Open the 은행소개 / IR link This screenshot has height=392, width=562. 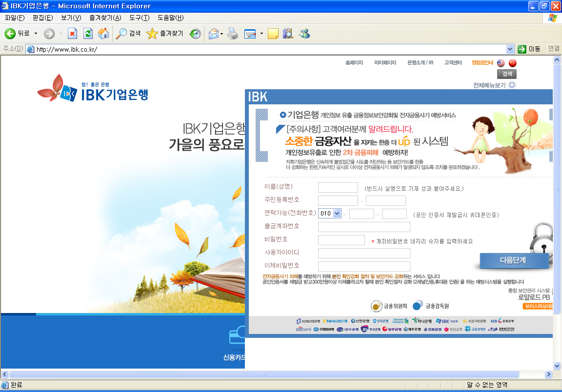point(420,63)
